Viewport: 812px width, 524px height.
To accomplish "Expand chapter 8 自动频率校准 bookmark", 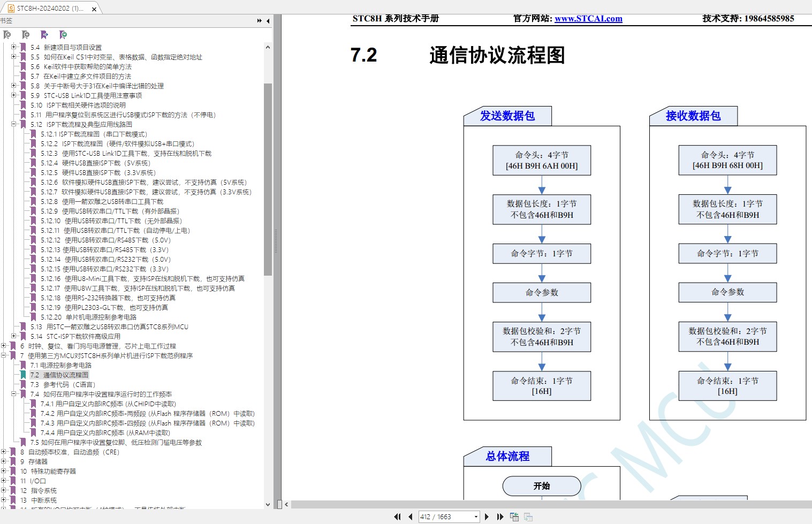I will [x=4, y=452].
